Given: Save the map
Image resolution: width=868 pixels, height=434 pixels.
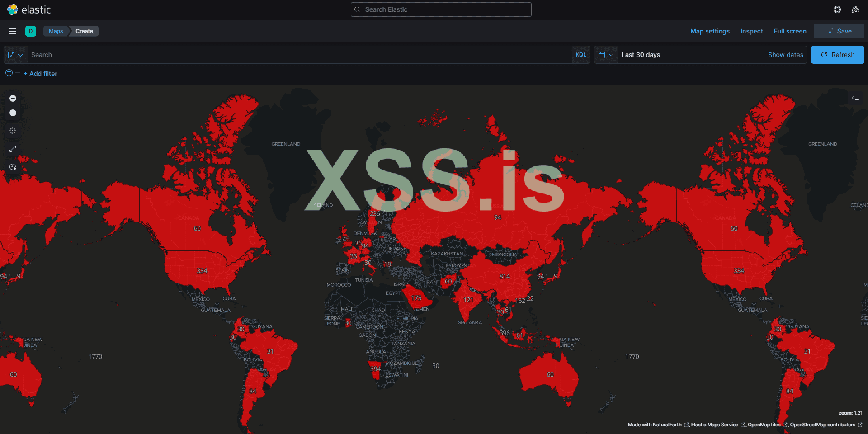Looking at the screenshot, I should (839, 31).
